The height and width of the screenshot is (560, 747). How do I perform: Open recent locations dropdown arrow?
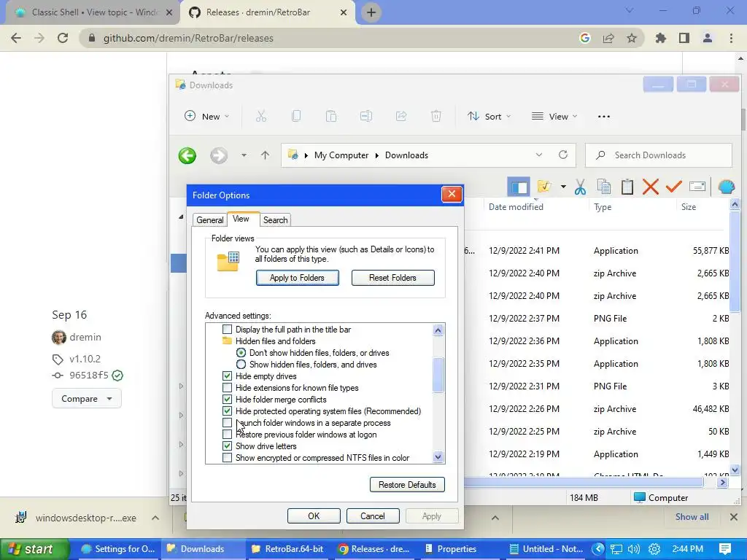click(x=244, y=155)
